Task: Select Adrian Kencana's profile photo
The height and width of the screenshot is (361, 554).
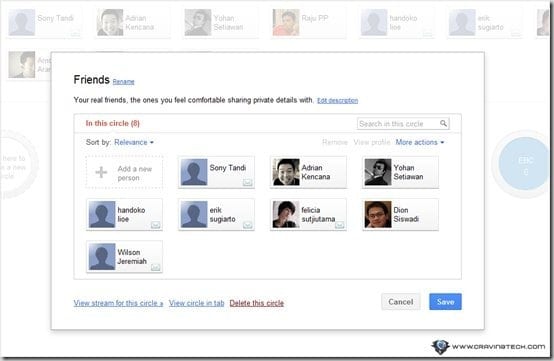Action: pos(286,172)
